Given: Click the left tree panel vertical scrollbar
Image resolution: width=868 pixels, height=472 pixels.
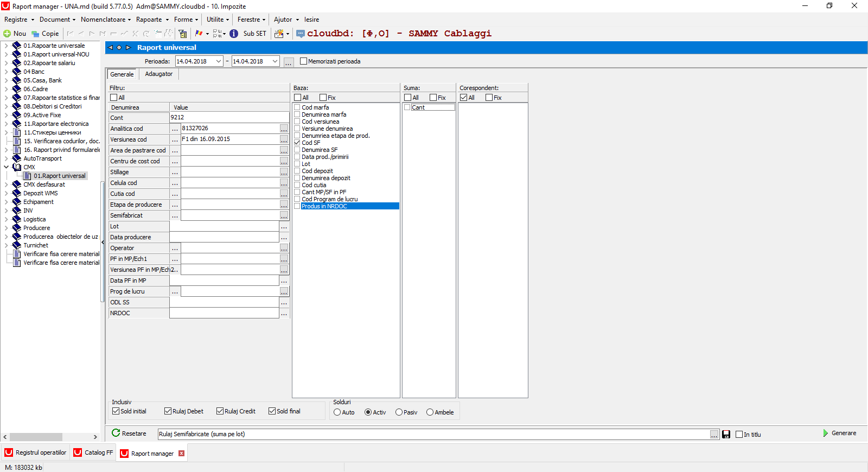Looking at the screenshot, I should (x=103, y=241).
